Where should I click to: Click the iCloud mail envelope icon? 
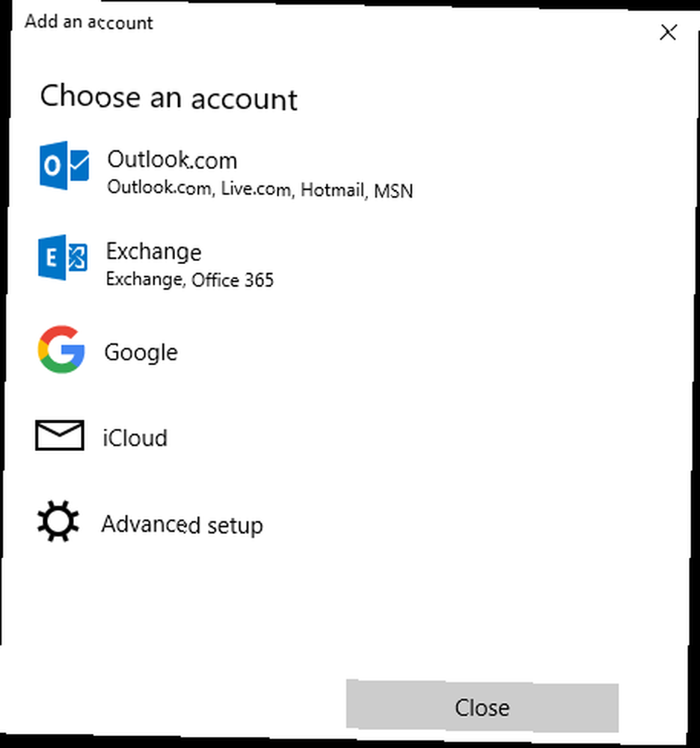pos(60,435)
